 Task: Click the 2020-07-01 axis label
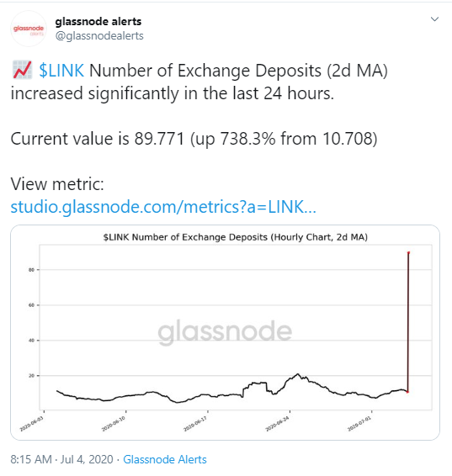[x=359, y=424]
